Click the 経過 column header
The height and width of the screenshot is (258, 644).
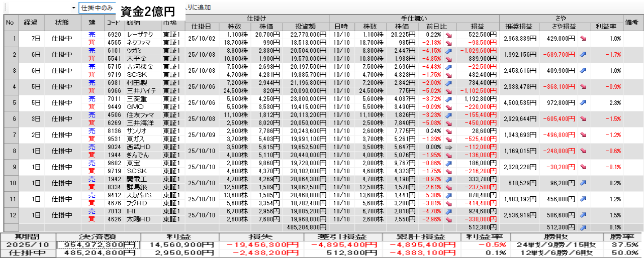pos(31,22)
